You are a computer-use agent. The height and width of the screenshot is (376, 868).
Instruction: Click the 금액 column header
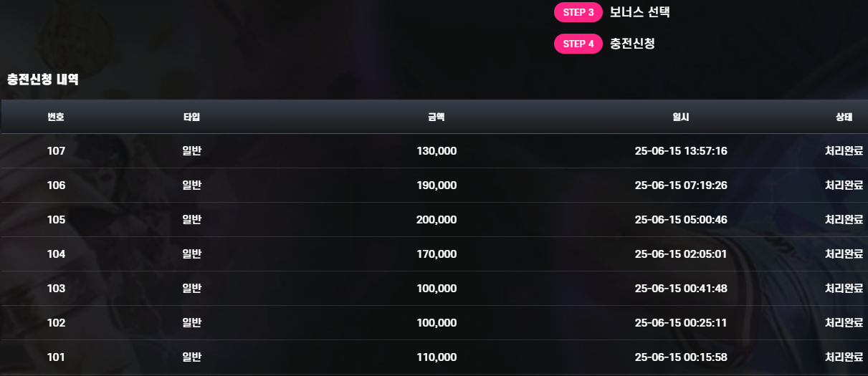coord(436,117)
